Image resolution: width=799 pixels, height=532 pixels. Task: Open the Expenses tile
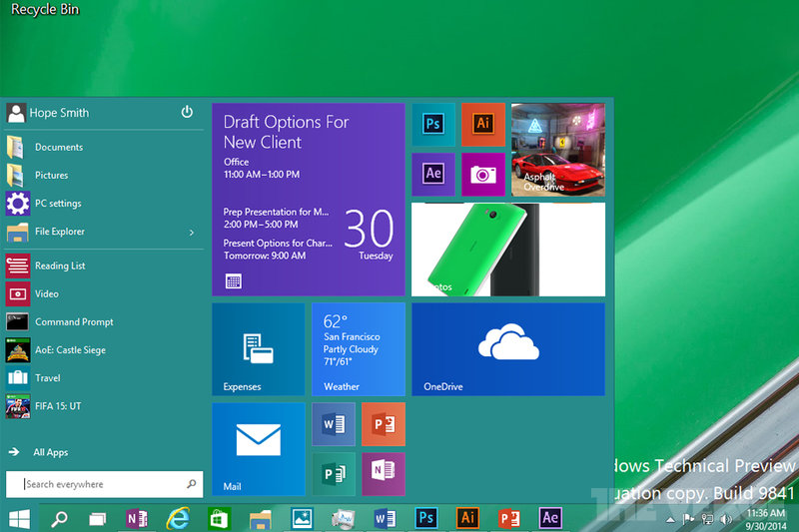(x=259, y=349)
